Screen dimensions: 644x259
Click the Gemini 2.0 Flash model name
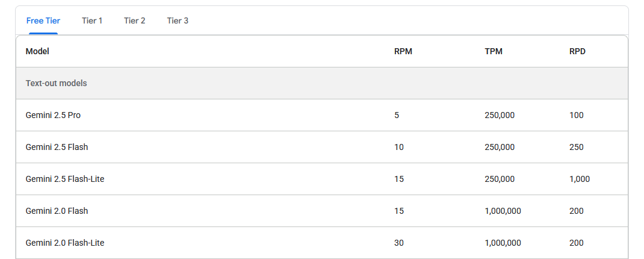coord(57,211)
